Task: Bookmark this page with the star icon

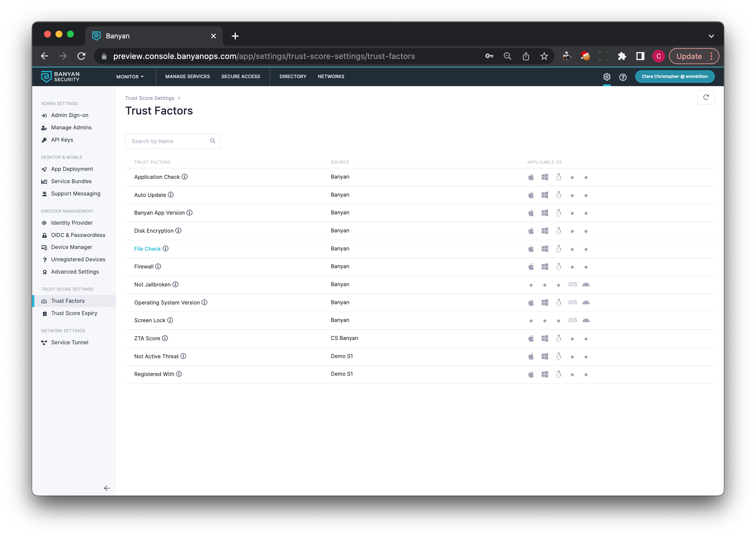Action: pyautogui.click(x=544, y=56)
